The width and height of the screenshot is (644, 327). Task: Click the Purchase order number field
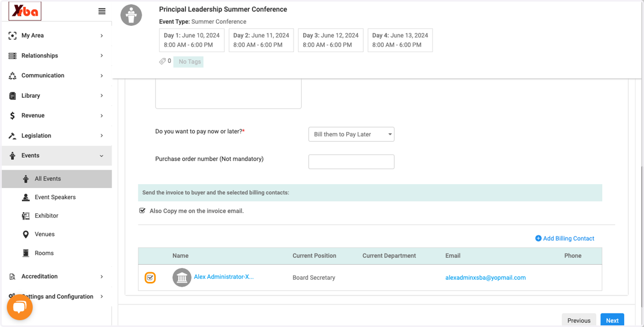[352, 162]
